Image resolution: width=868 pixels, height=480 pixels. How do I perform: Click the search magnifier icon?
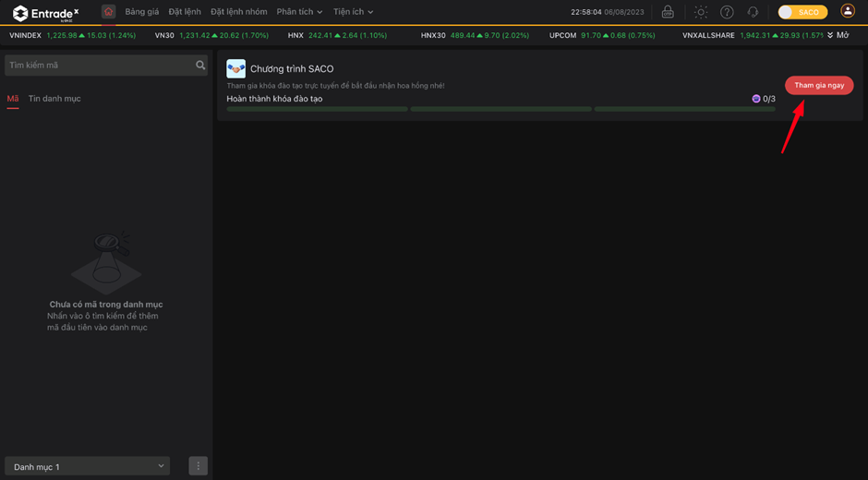pyautogui.click(x=200, y=66)
